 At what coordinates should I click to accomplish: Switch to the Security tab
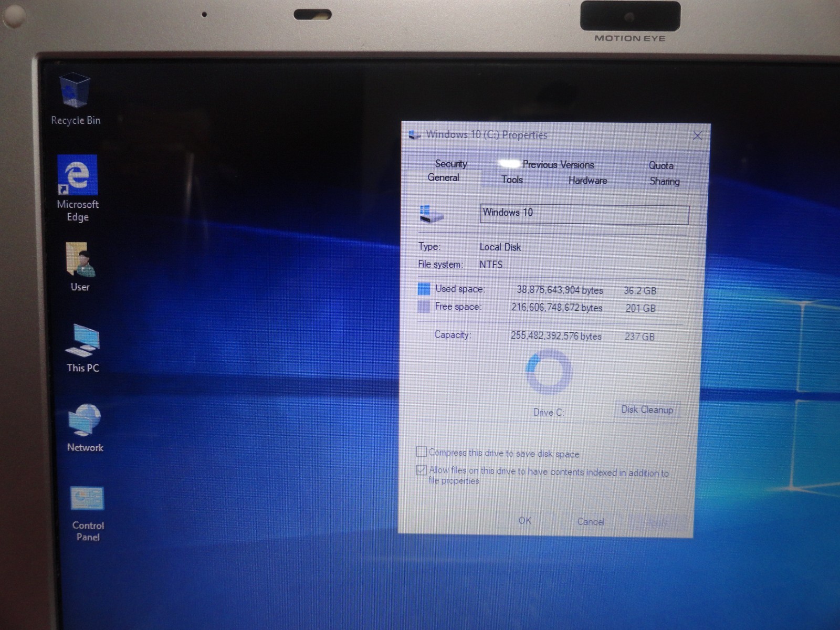point(450,164)
